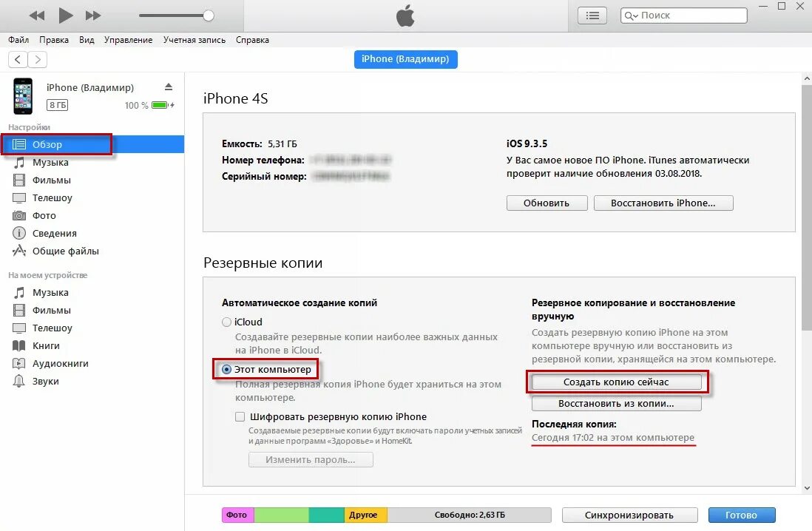Click Создать копию сейчас button
The image size is (812, 531).
[616, 382]
